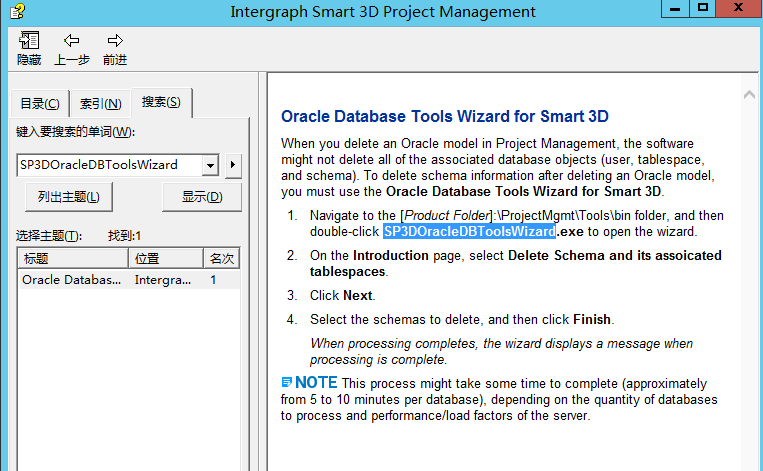
Task: Click the 列出主题(L) button
Action: click(69, 197)
